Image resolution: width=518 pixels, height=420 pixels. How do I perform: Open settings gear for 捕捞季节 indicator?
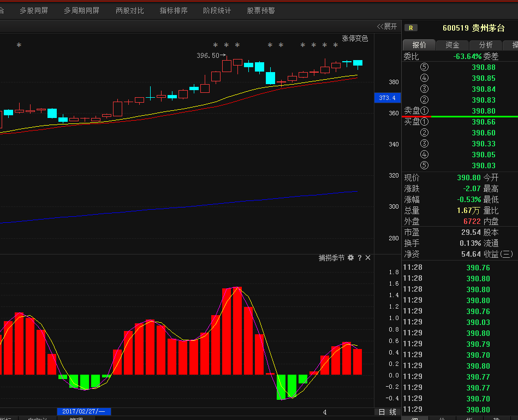tap(350, 258)
